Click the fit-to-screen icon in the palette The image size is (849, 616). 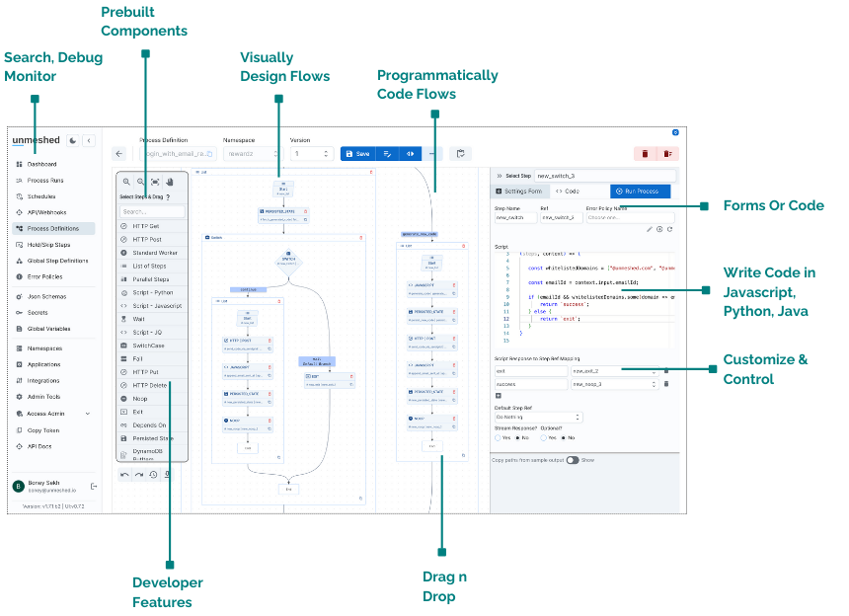point(155,182)
